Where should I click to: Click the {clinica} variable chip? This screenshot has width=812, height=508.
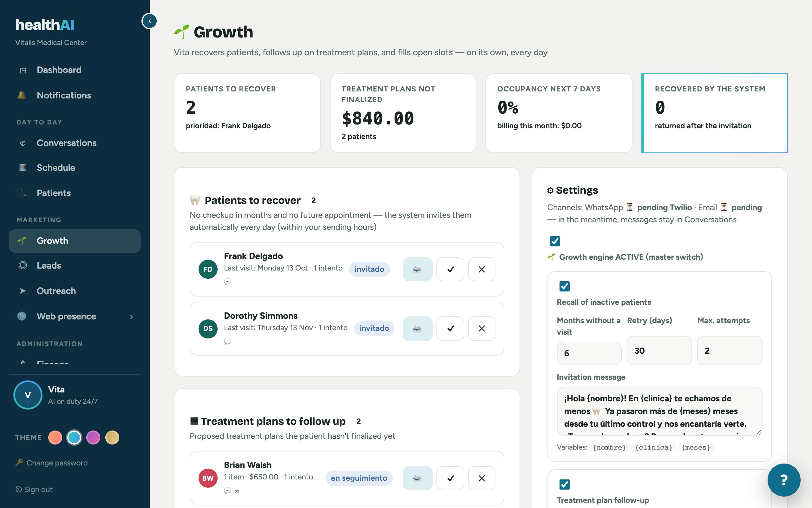pos(654,448)
